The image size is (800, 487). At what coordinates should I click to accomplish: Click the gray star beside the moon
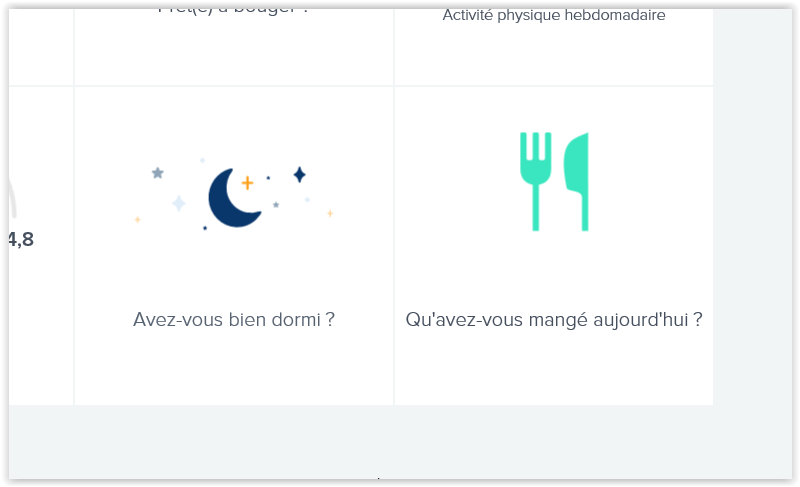(x=158, y=173)
